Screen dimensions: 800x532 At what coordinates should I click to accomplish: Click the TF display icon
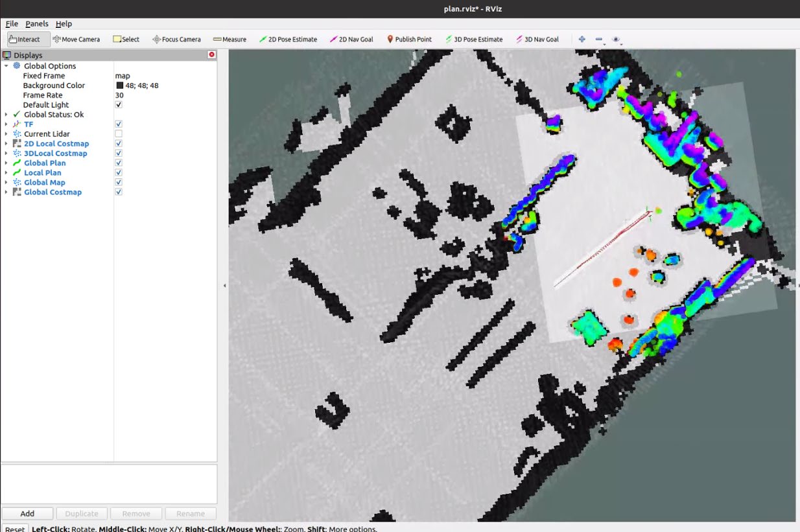pyautogui.click(x=17, y=124)
